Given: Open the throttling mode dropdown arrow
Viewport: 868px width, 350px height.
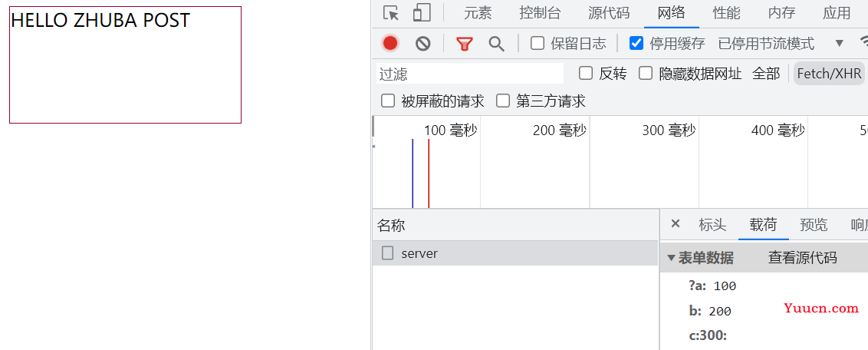Looking at the screenshot, I should pyautogui.click(x=839, y=43).
